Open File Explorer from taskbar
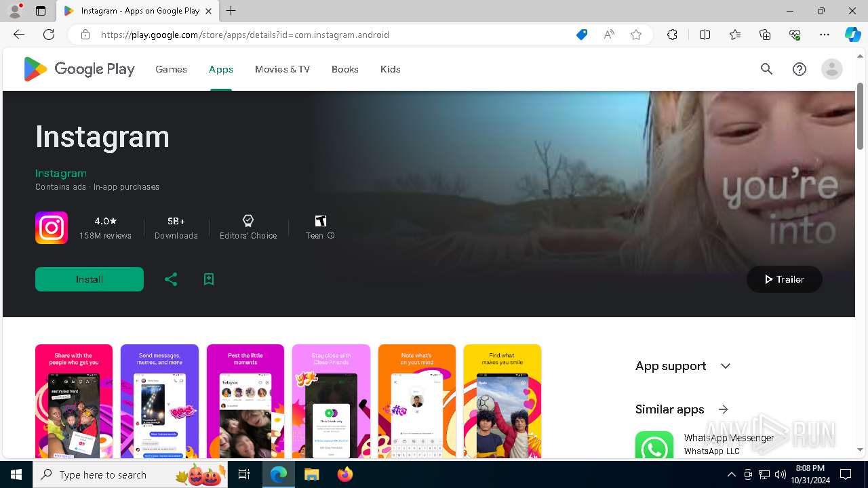 coord(311,474)
